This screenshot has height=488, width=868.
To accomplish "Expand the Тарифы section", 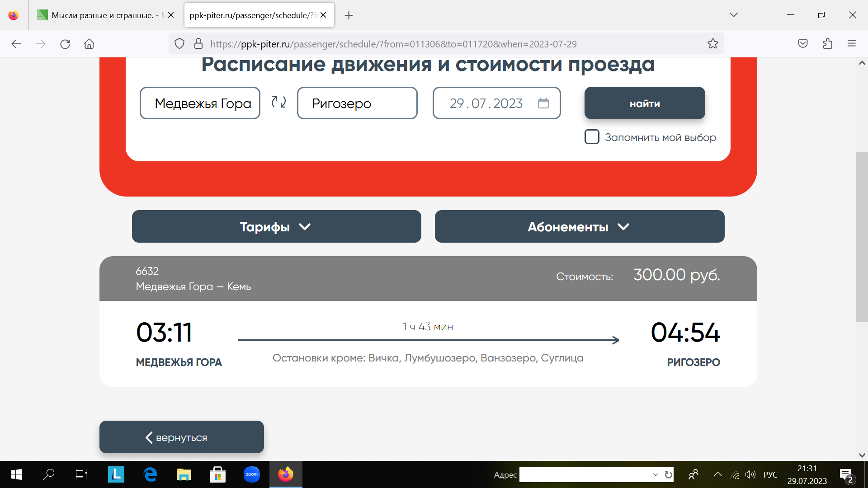I will [x=276, y=226].
